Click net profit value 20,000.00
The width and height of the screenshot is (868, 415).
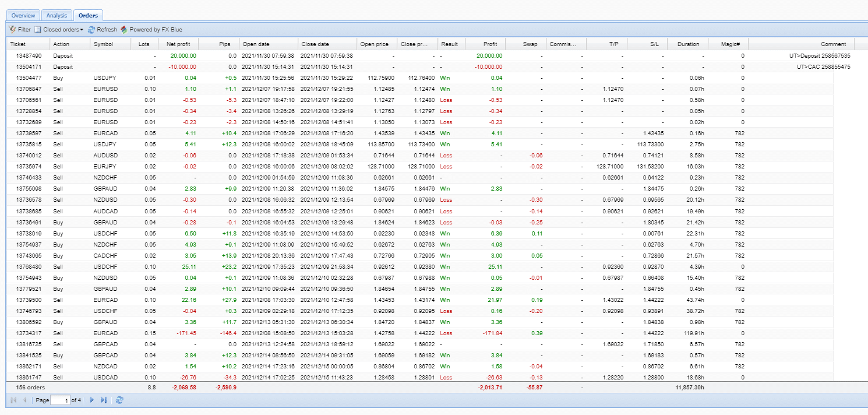(183, 56)
